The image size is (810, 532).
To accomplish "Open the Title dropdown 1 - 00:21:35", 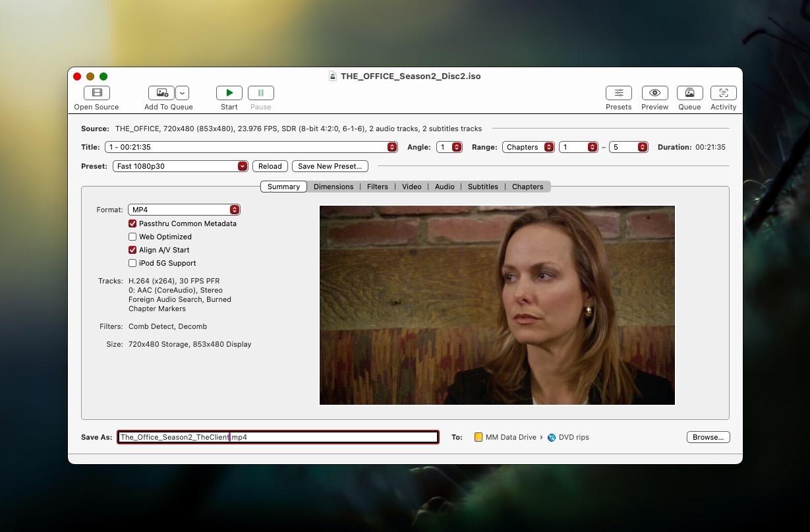I will tap(251, 147).
